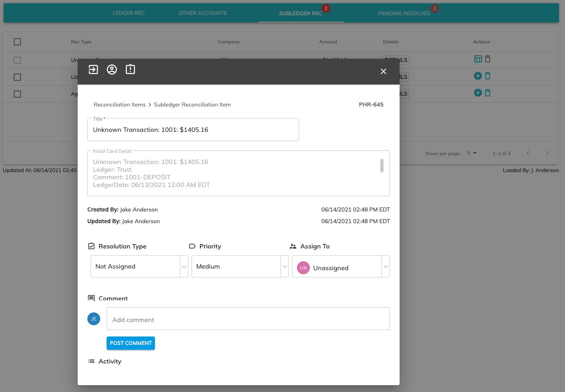Click the move/export arrow icon in dialog header
This screenshot has width=565, height=392.
[x=93, y=70]
